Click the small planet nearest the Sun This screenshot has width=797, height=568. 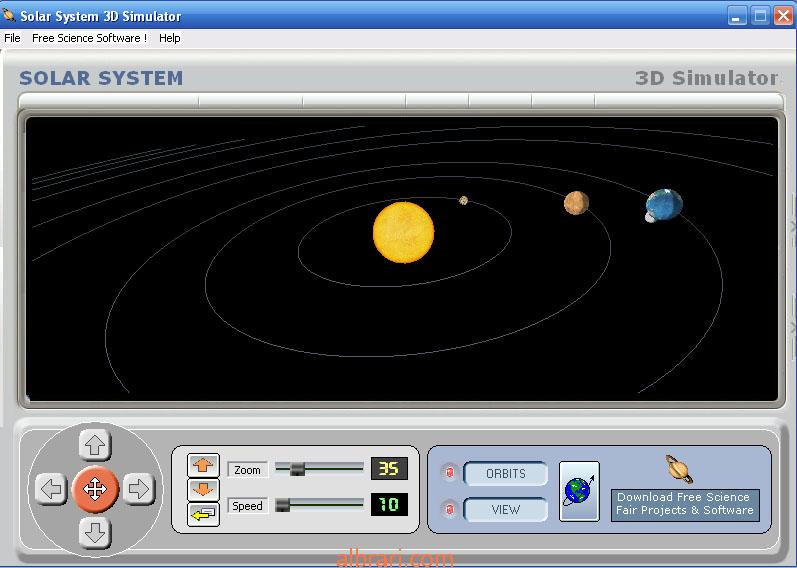pyautogui.click(x=464, y=200)
